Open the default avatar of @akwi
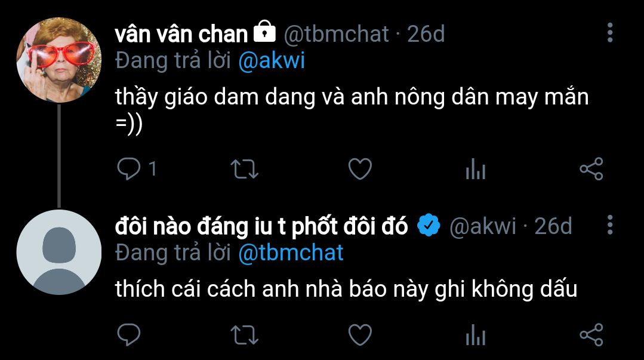This screenshot has height=360, width=644. point(58,252)
